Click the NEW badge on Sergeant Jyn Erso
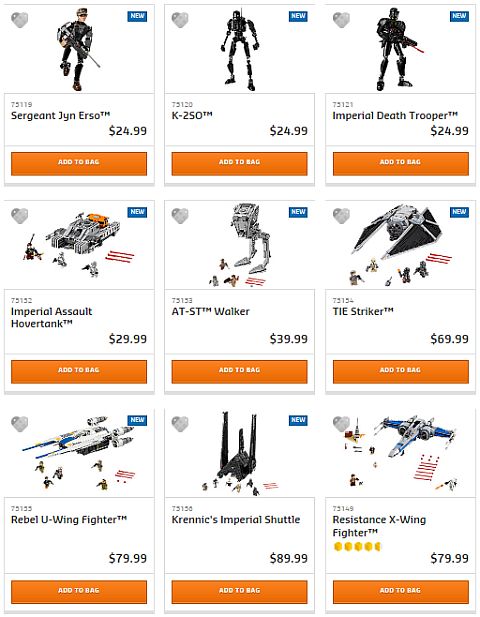The image size is (480, 617). [137, 16]
